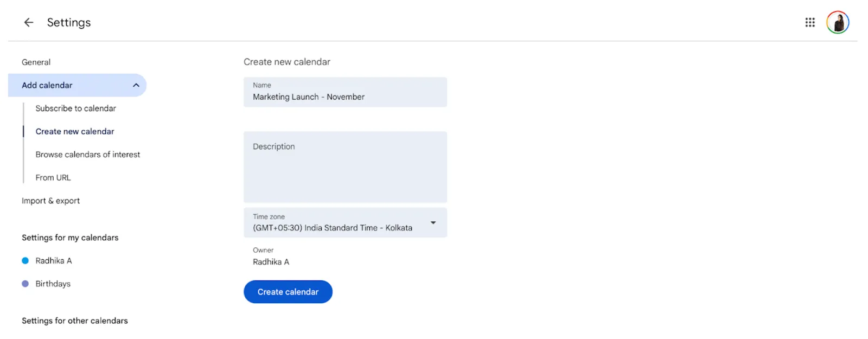Viewport: 868px width, 339px height.
Task: Open Radhika A calendar settings
Action: coord(54,260)
